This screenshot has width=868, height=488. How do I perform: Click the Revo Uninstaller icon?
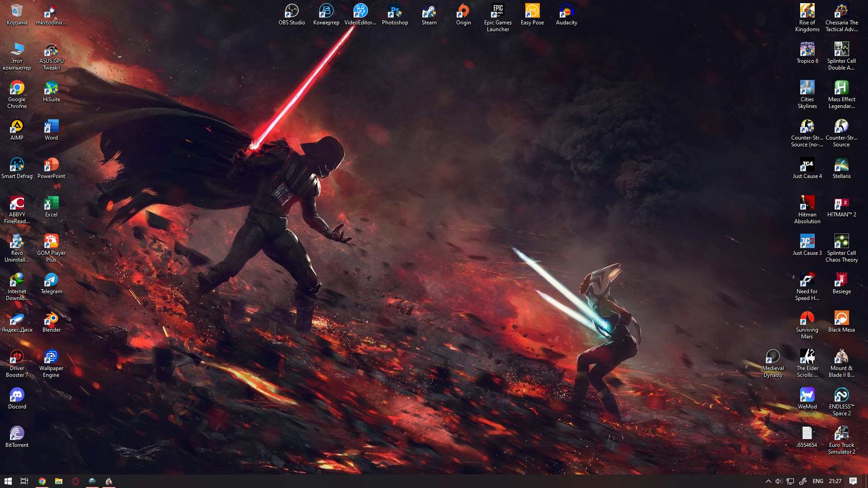(x=17, y=248)
